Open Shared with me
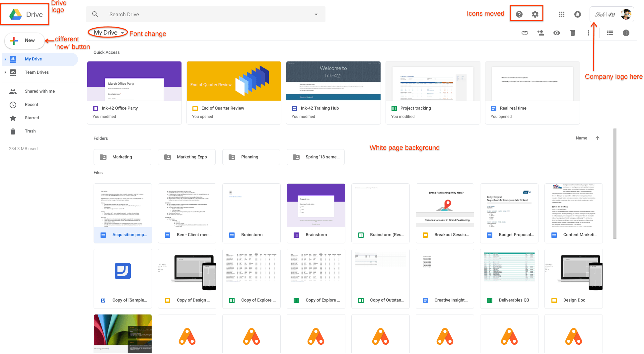This screenshot has height=354, width=644. click(x=40, y=91)
